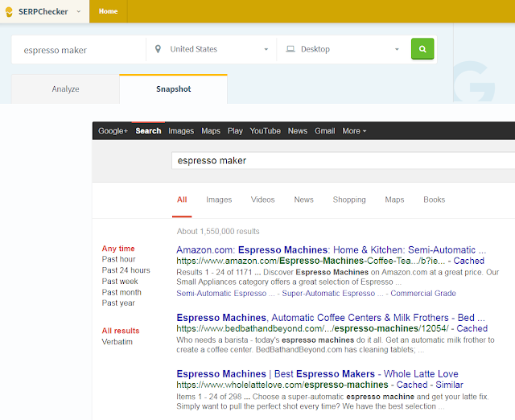Expand the More dropdown in Google bar
This screenshot has width=515, height=420.
click(354, 131)
